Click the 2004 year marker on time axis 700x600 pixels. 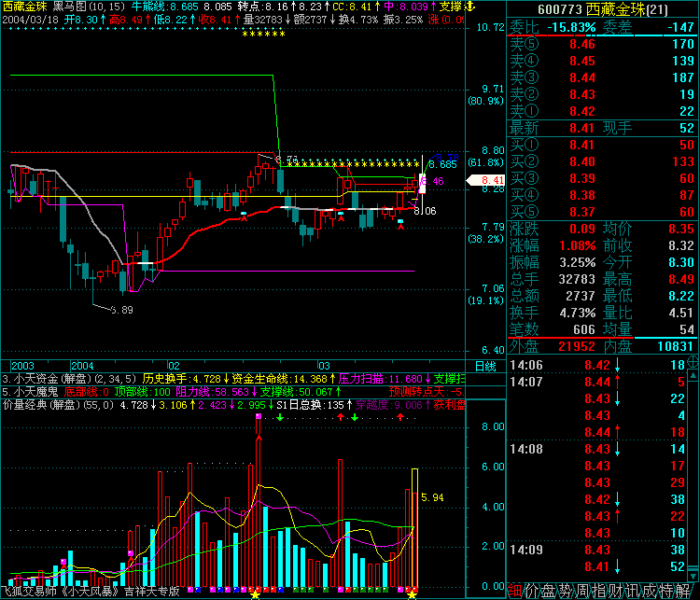click(x=84, y=366)
